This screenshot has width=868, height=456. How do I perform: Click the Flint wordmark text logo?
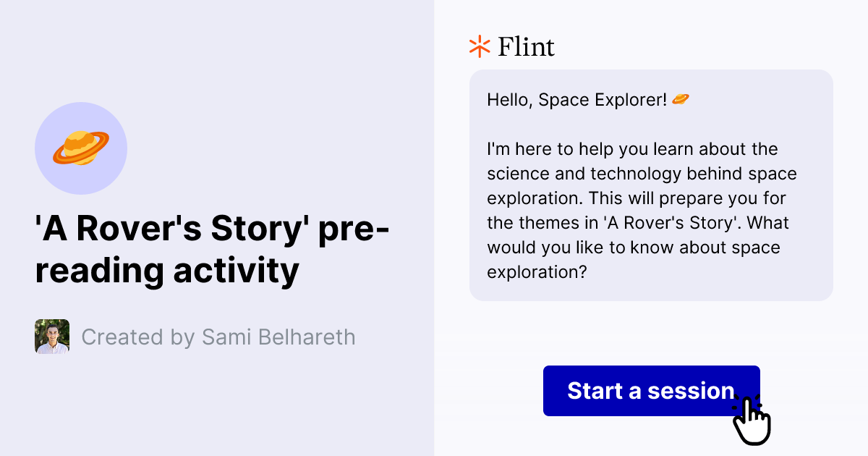(x=525, y=46)
